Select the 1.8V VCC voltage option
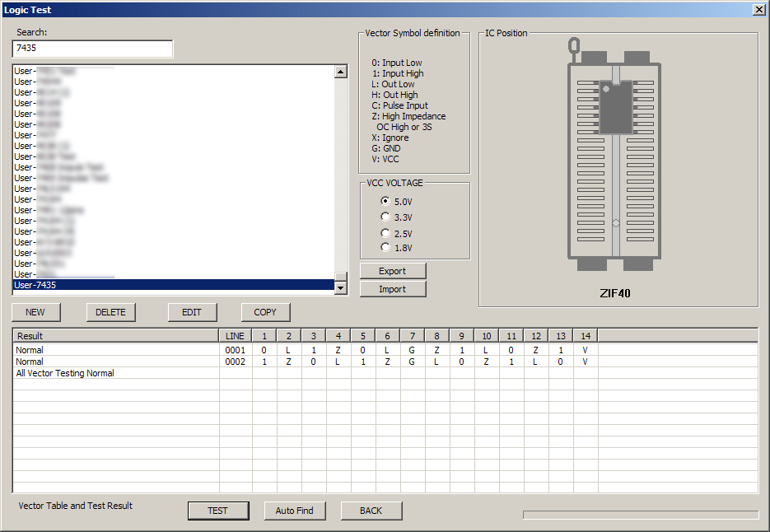The image size is (770, 532). point(385,246)
